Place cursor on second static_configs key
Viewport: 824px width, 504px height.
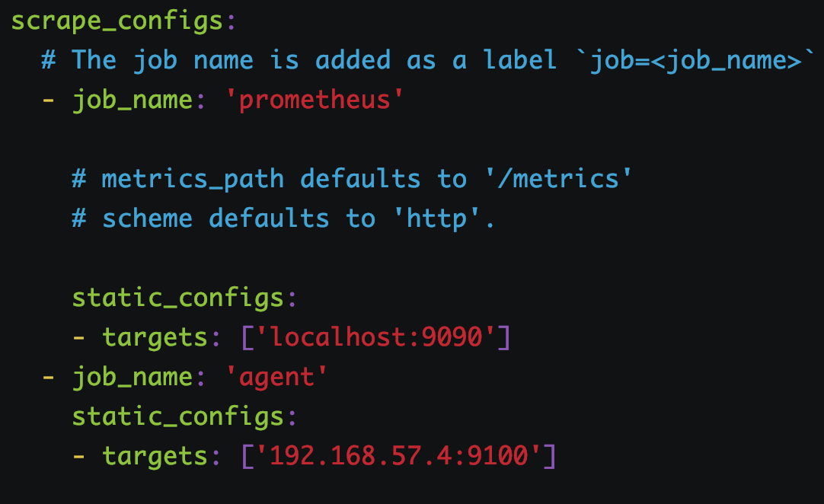pos(177,416)
